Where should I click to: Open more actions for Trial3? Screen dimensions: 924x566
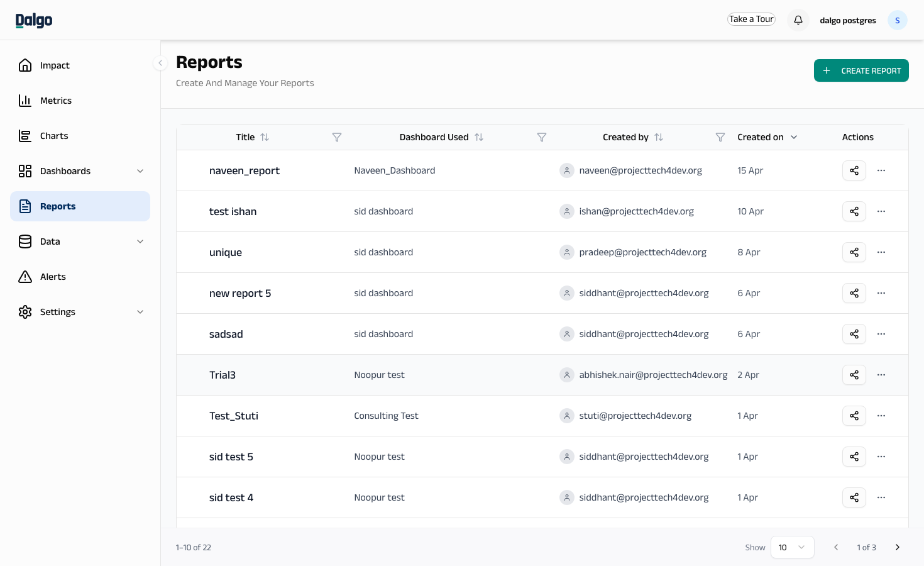[881, 375]
